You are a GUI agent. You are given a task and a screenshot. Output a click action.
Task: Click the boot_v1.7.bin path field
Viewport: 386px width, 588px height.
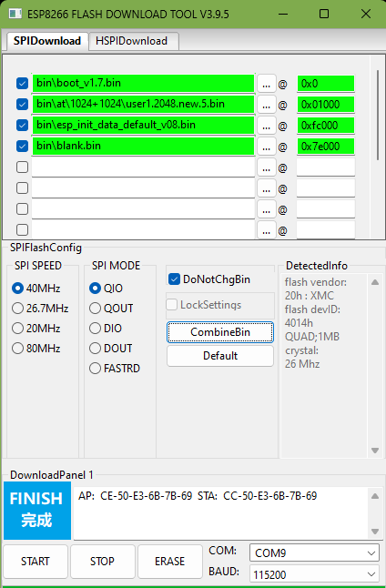(x=143, y=83)
